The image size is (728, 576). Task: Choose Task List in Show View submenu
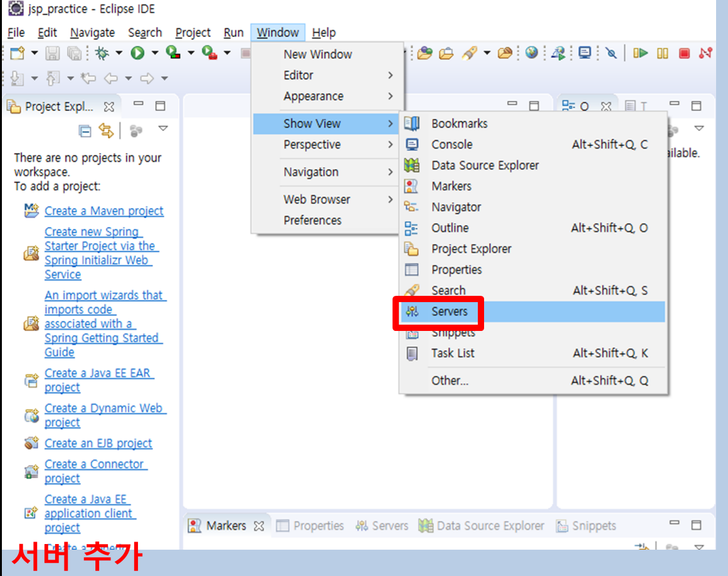click(533, 353)
